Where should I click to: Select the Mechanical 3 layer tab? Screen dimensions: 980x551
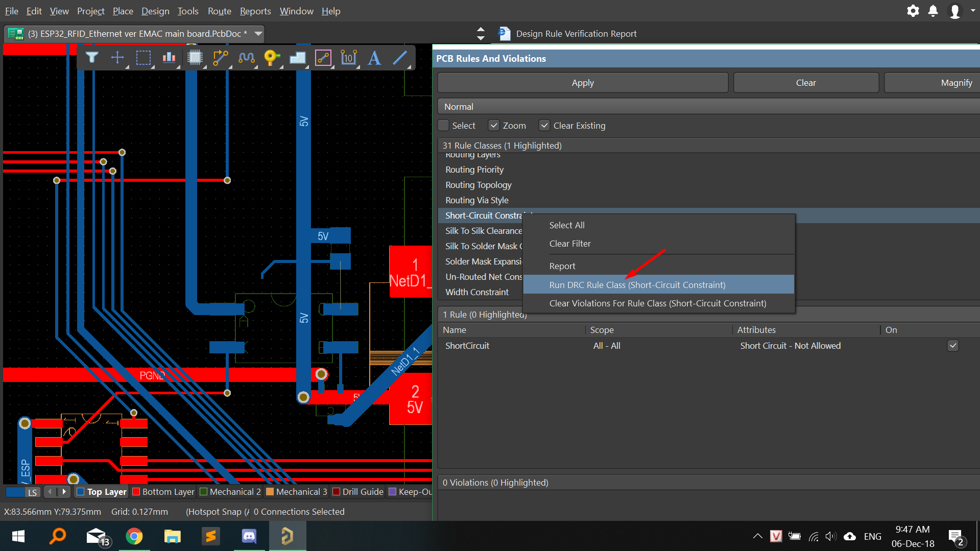tap(297, 492)
